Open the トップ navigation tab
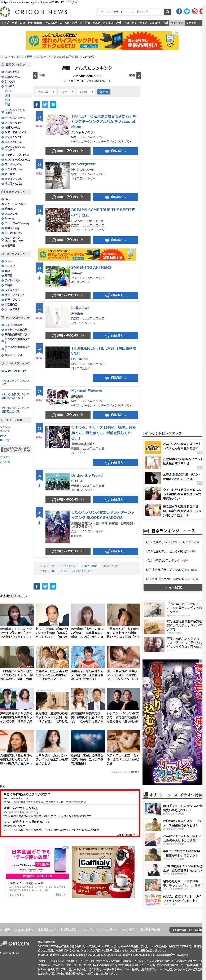This screenshot has height=980, width=206. [x=5, y=23]
